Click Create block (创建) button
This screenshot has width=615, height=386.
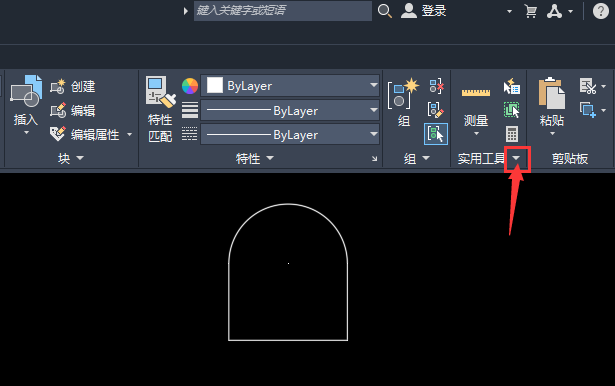[73, 86]
